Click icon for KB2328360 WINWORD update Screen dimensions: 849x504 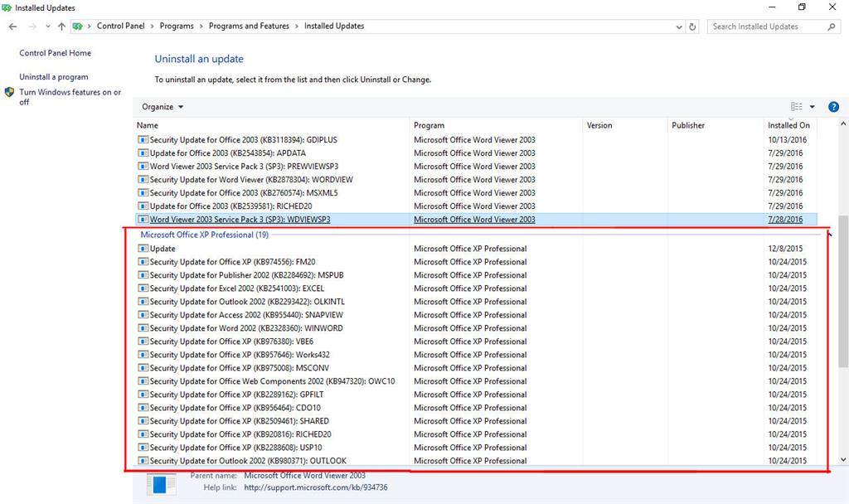pyautogui.click(x=143, y=328)
